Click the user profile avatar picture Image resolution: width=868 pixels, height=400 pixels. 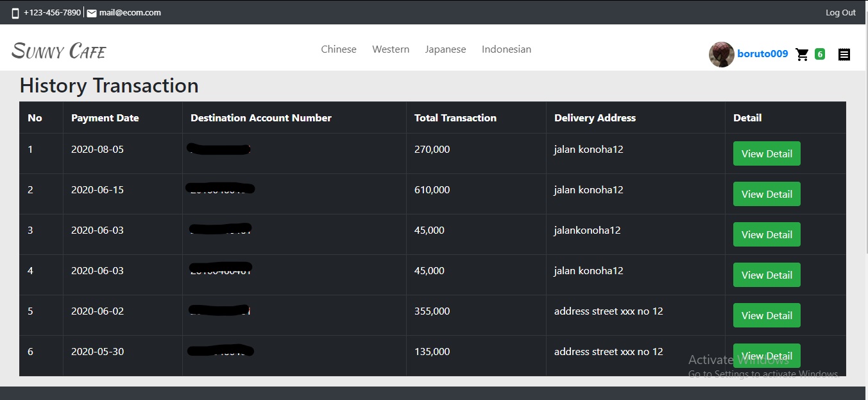(721, 55)
